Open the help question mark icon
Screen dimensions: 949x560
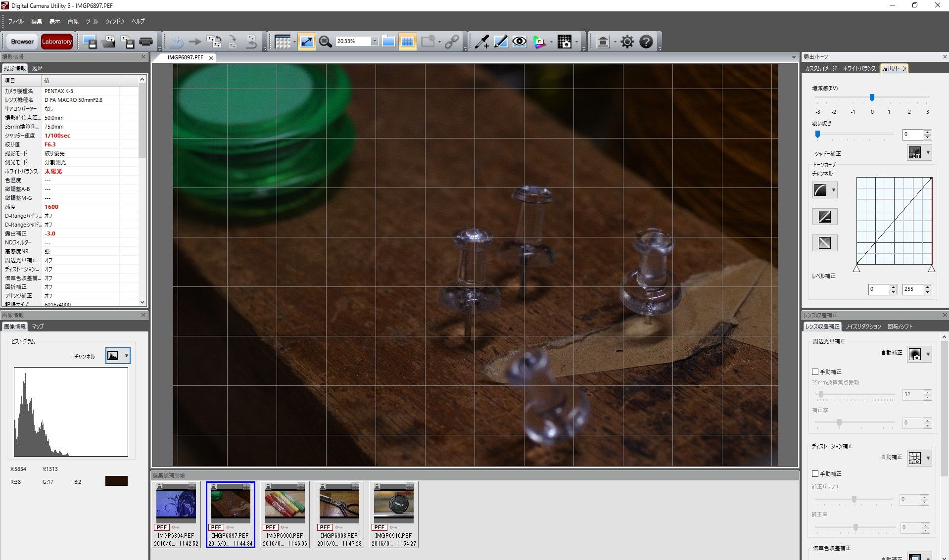pyautogui.click(x=646, y=42)
